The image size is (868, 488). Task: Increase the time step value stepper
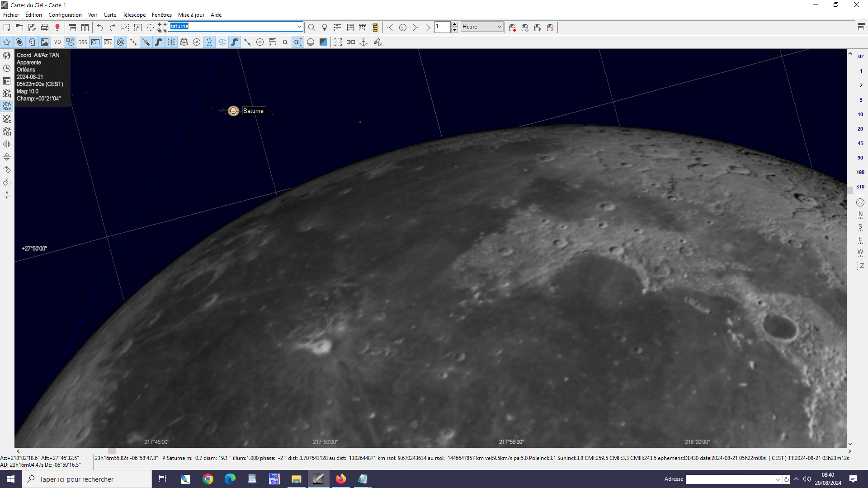click(x=454, y=24)
